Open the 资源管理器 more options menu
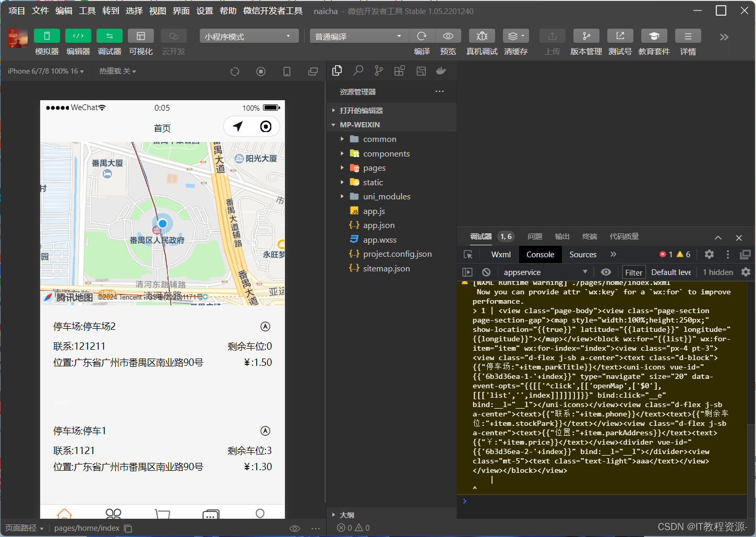 440,91
